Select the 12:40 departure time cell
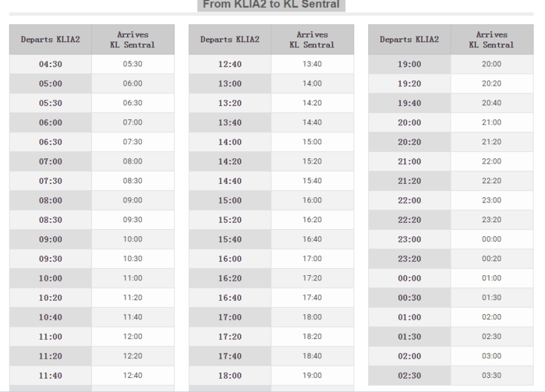Viewport: 545px width, 392px height. click(230, 65)
